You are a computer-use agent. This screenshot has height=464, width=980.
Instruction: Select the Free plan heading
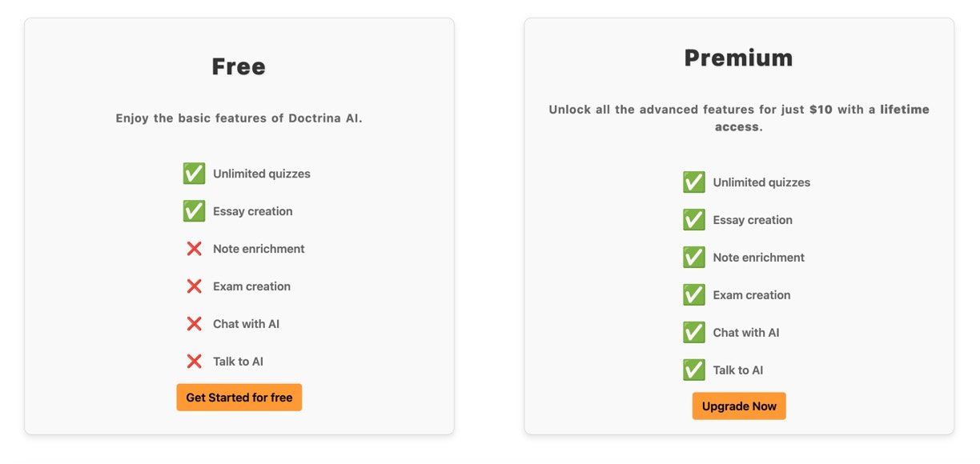point(239,66)
